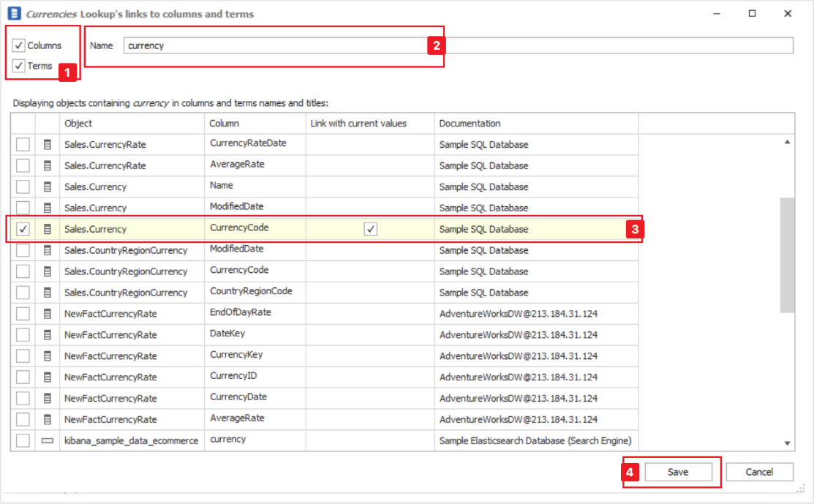
Task: Click table icon for Sales.CurrencyRate CurrencyRateDate row
Action: coord(48,145)
